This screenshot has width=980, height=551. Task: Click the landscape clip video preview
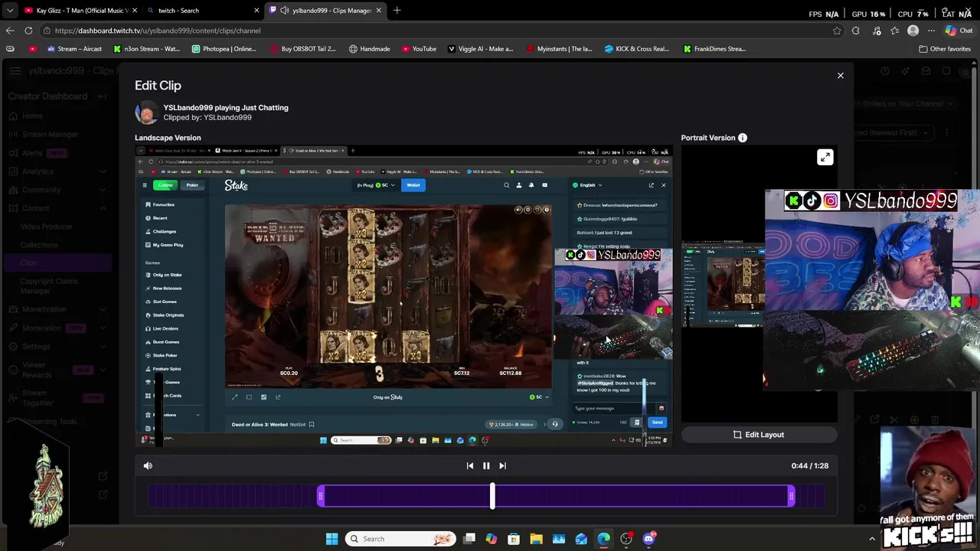pos(403,296)
